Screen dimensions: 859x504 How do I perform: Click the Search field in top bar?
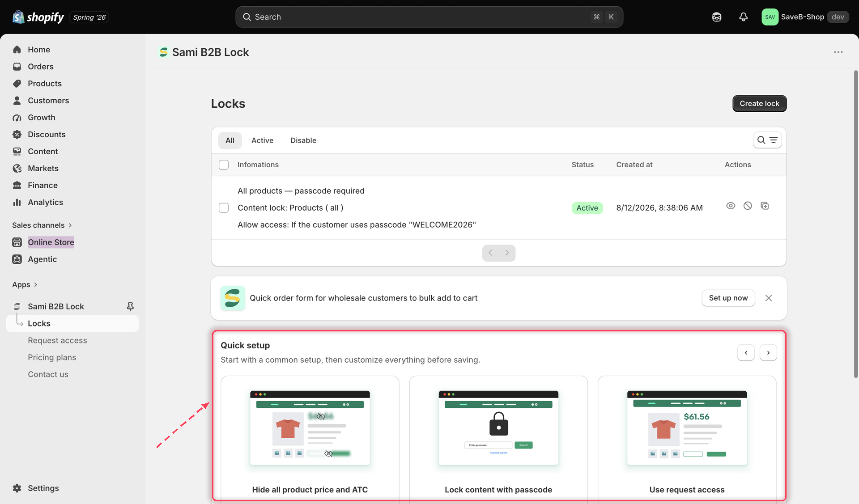click(x=429, y=17)
